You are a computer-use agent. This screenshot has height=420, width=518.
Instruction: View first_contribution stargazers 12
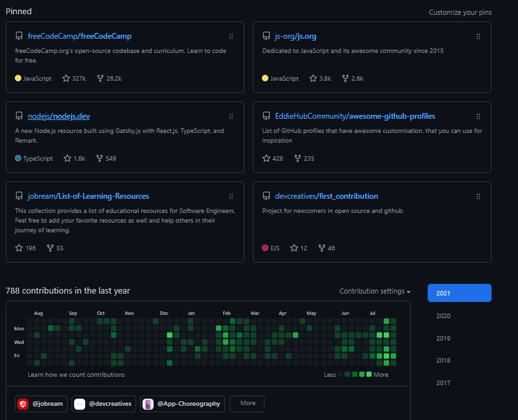pos(299,248)
